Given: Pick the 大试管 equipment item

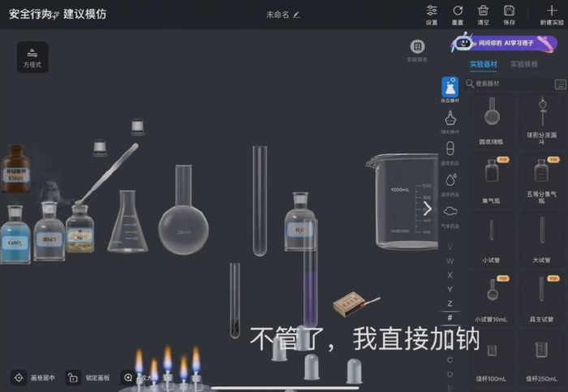Looking at the screenshot, I should coord(541,239).
